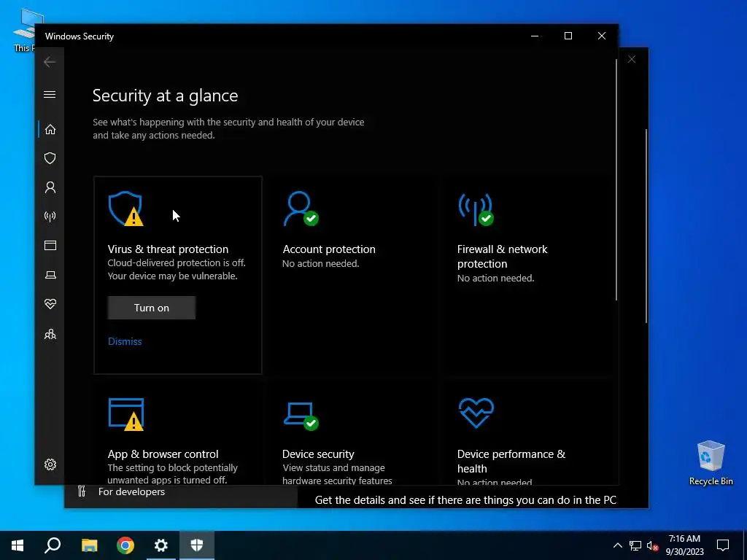Image resolution: width=747 pixels, height=560 pixels.
Task: Click the App & browser control tile icon
Action: pos(125,414)
